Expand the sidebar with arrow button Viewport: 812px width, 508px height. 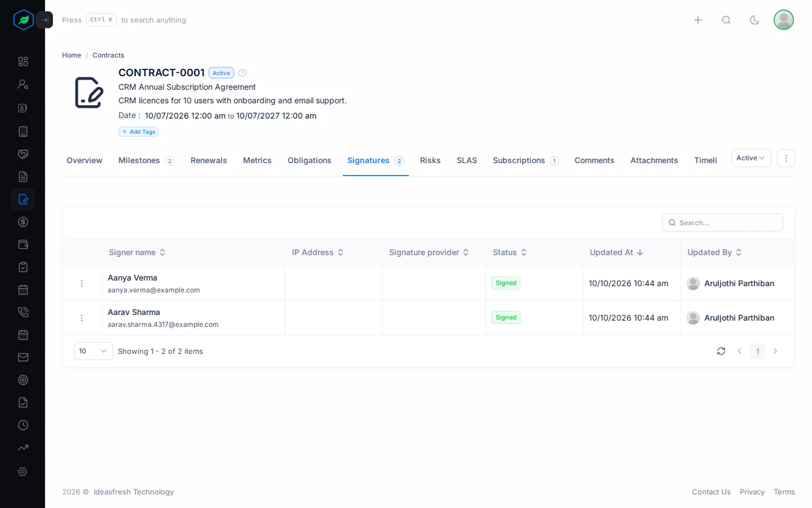pyautogui.click(x=45, y=20)
